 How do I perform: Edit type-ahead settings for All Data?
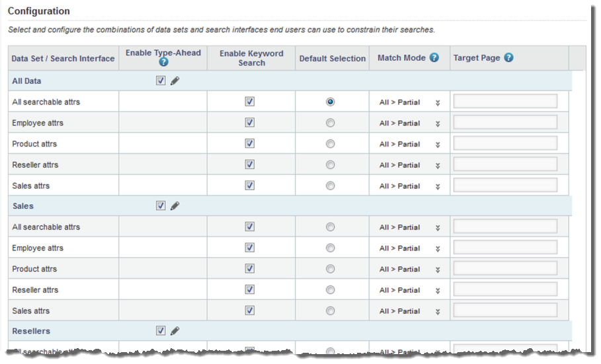[175, 81]
